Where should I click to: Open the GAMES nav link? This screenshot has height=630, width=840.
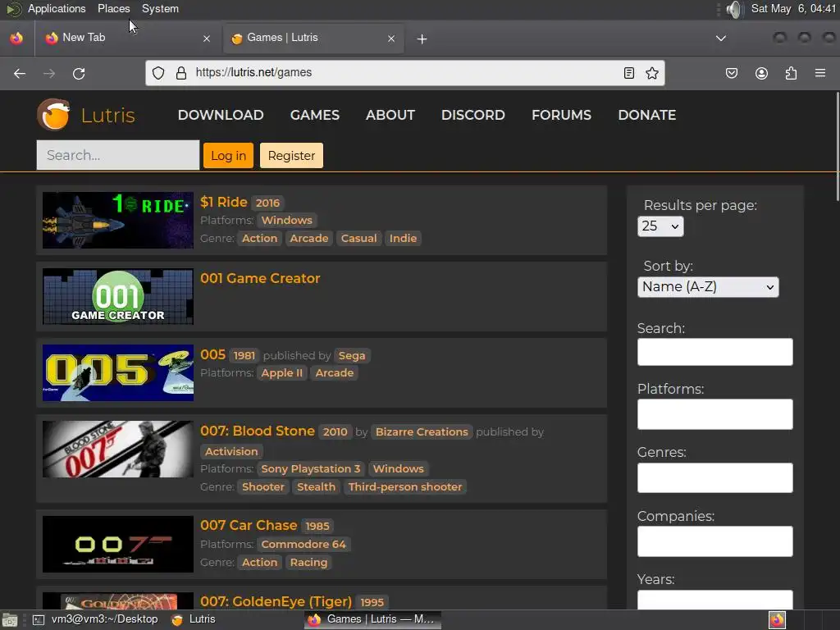(314, 115)
